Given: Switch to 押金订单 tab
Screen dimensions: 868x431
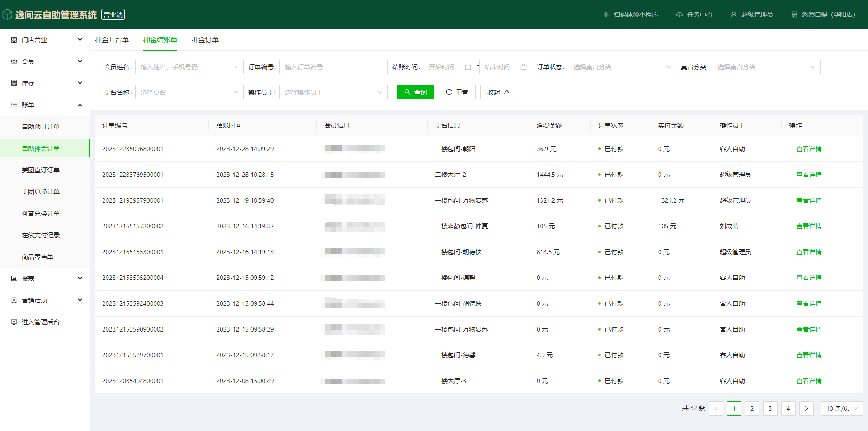Looking at the screenshot, I should pyautogui.click(x=205, y=40).
